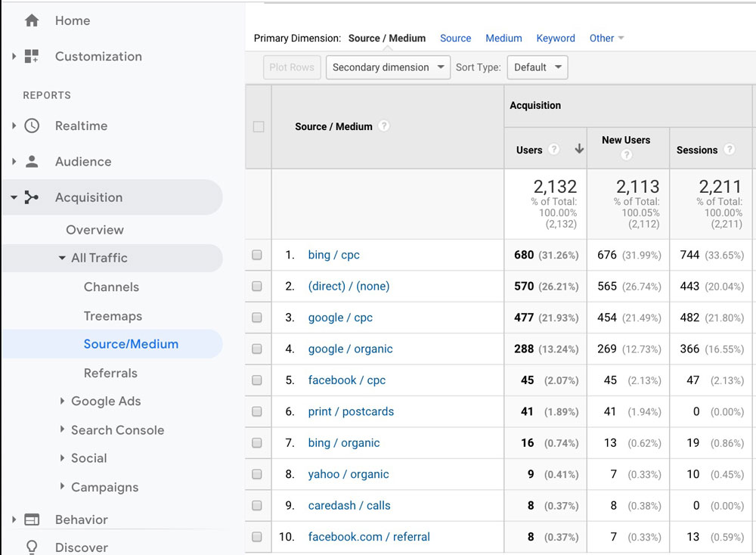Open the (direct) / (none) source link
This screenshot has width=756, height=555.
(349, 286)
